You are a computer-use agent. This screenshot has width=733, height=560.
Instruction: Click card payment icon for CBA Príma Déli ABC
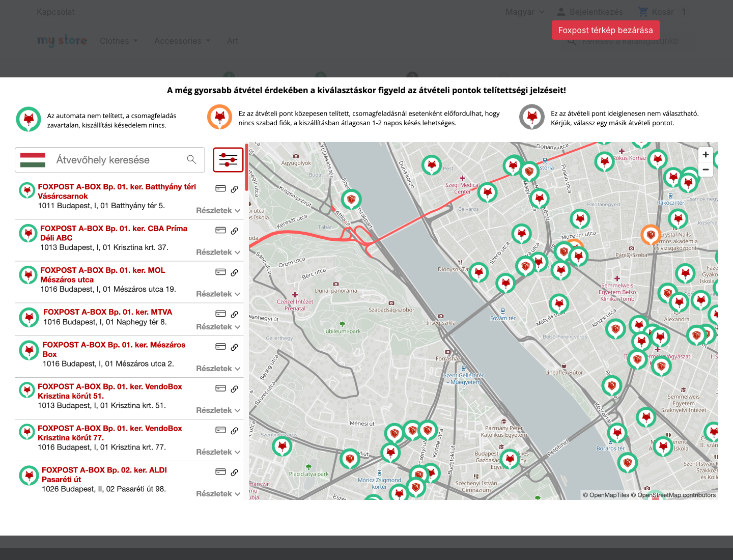(220, 230)
